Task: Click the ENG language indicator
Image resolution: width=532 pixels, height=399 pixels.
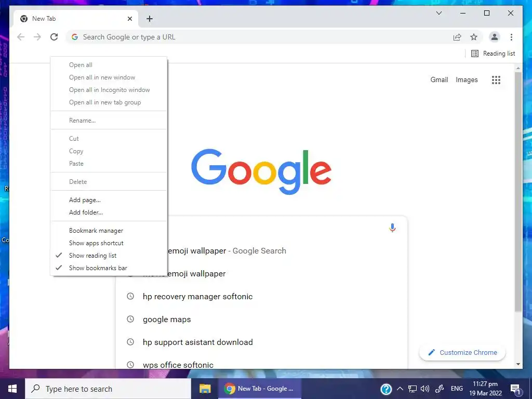Action: (457, 389)
